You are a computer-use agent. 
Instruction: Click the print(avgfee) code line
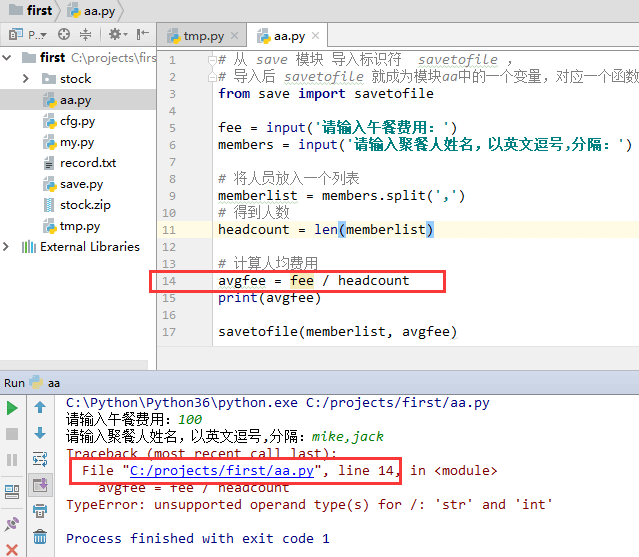click(x=270, y=298)
